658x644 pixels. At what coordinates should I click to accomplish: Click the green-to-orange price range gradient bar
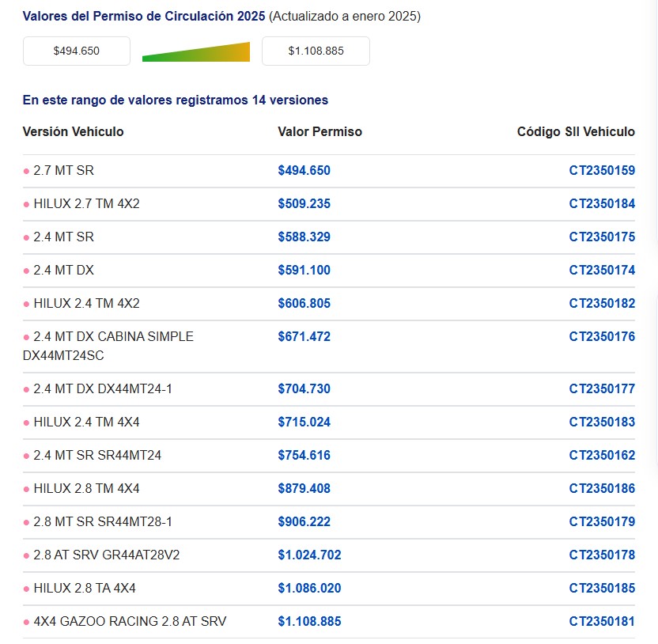click(x=196, y=52)
